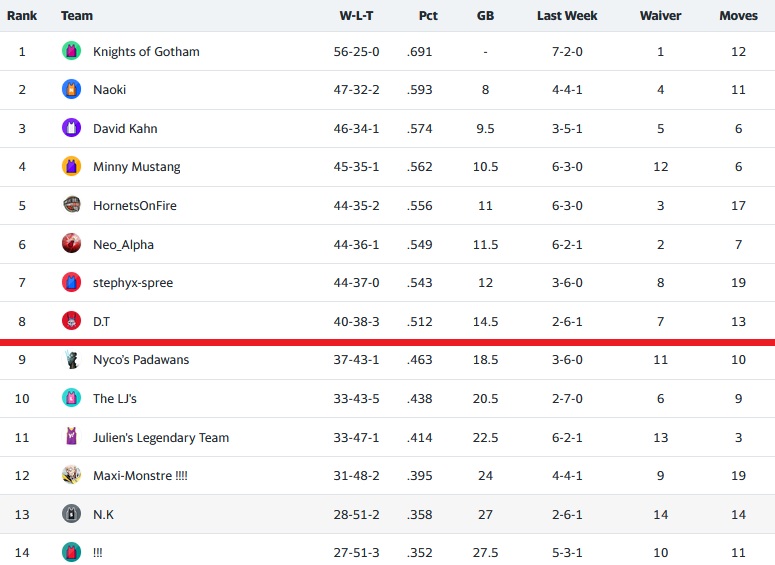Screen dimensions: 775x565
Task: Click Naoki's orange jersey icon
Action: click(71, 90)
